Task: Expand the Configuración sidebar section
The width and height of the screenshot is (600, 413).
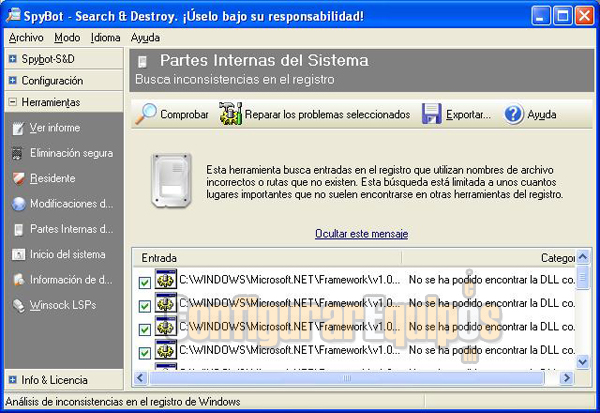Action: [x=13, y=80]
